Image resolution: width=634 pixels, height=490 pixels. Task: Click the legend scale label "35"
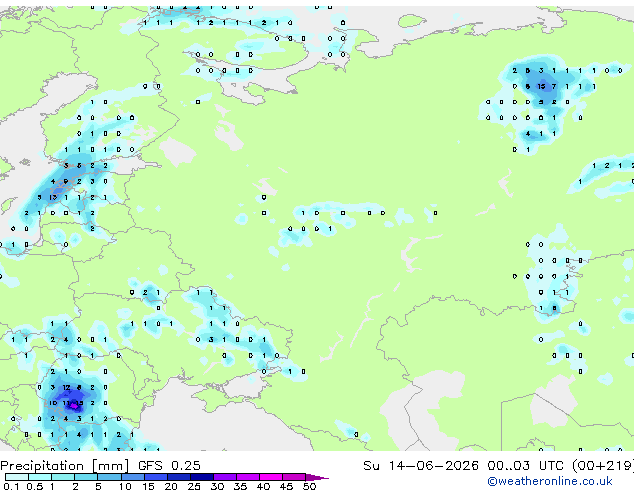[240, 486]
